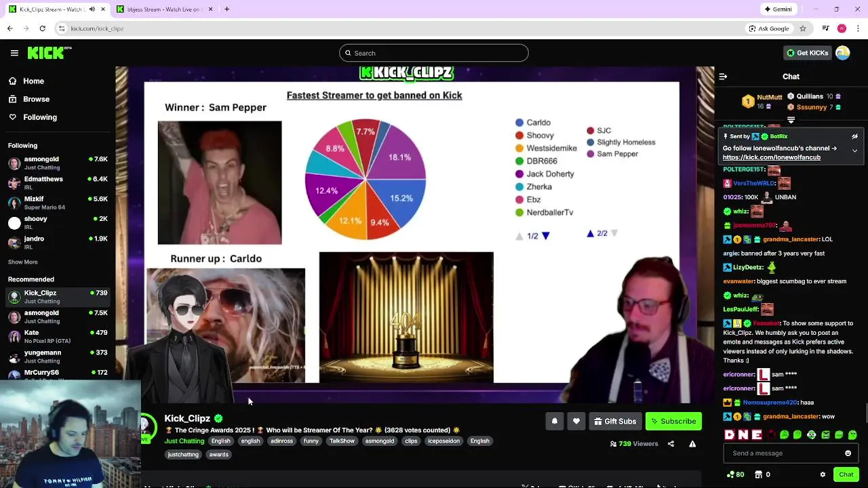The image size is (868, 488).
Task: Share the stream via share icon
Action: [x=671, y=444]
